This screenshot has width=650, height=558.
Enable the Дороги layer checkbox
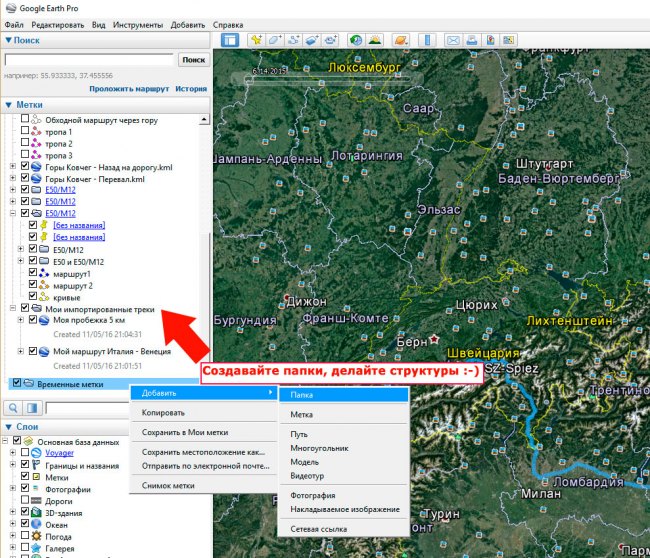click(x=25, y=500)
